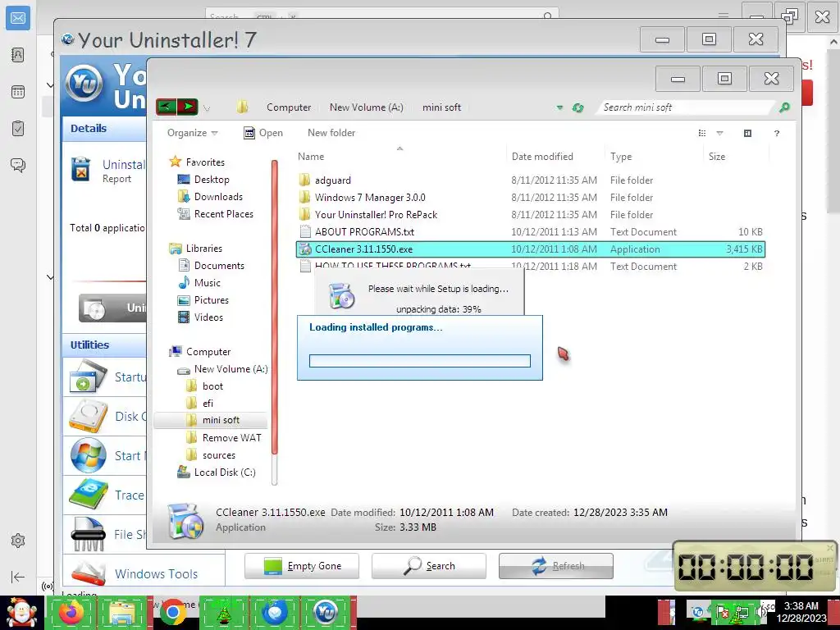Toggle the preview pane icon
The image size is (840, 630).
(x=747, y=133)
